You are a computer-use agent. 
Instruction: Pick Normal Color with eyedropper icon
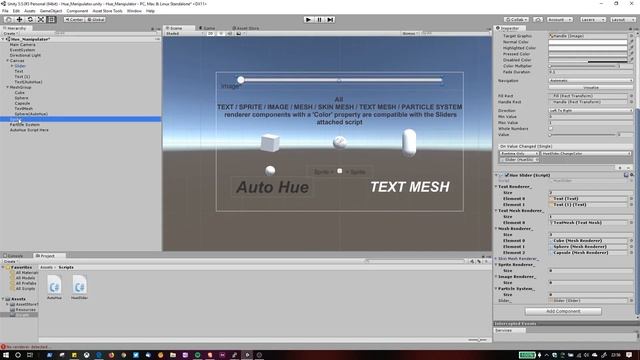pos(631,42)
